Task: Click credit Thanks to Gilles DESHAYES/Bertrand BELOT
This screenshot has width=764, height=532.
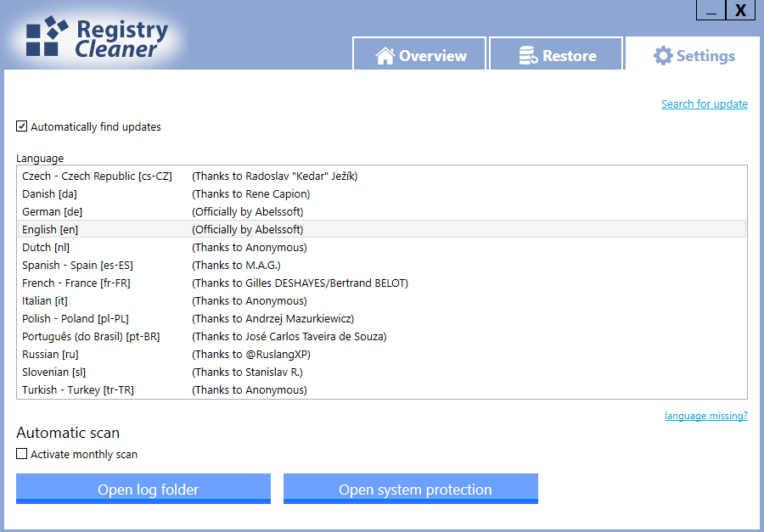Action: [301, 283]
